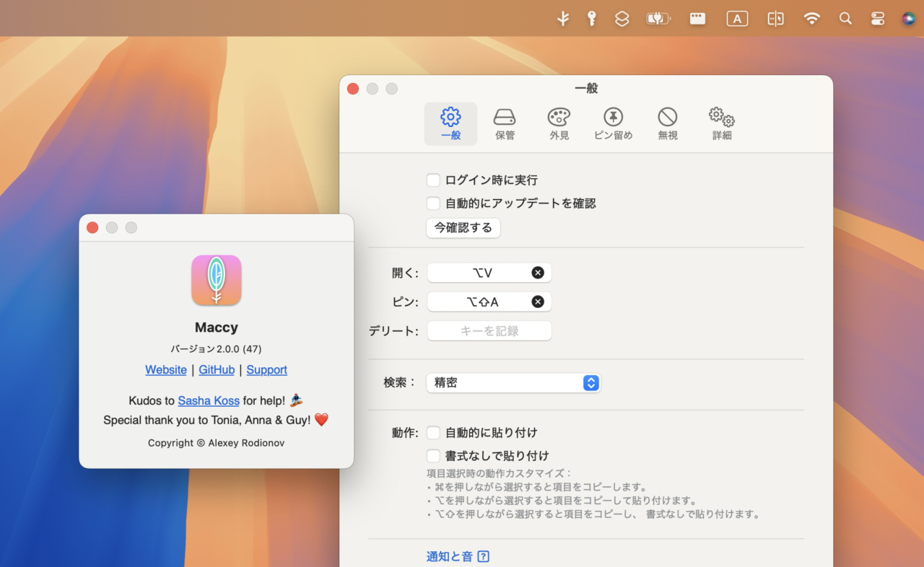The height and width of the screenshot is (567, 924).
Task: Switch to the 詳細 advanced tab
Action: click(722, 124)
